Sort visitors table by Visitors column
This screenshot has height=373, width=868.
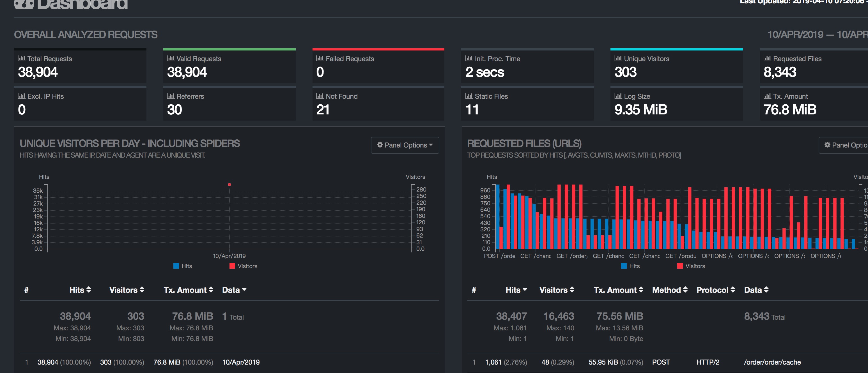(127, 290)
